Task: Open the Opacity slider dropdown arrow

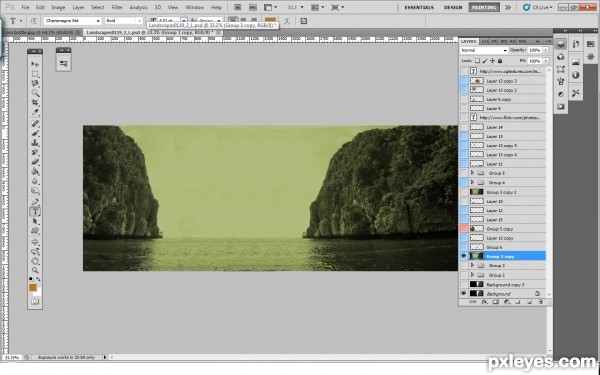Action: (x=546, y=50)
